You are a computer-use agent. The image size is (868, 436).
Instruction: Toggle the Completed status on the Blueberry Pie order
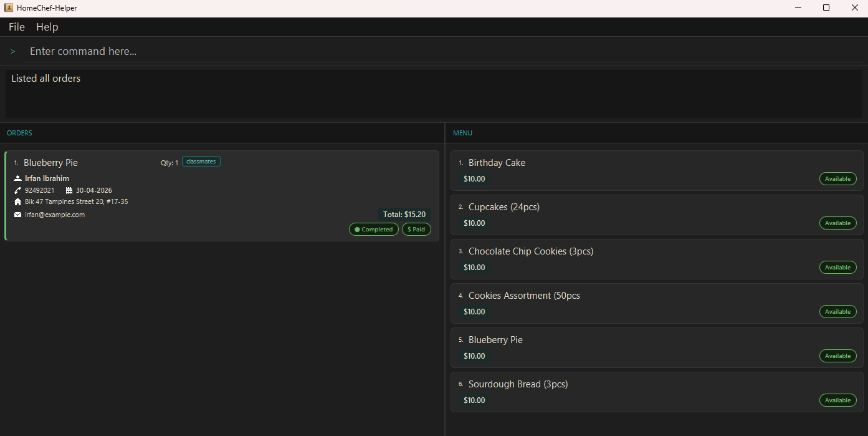pyautogui.click(x=373, y=229)
